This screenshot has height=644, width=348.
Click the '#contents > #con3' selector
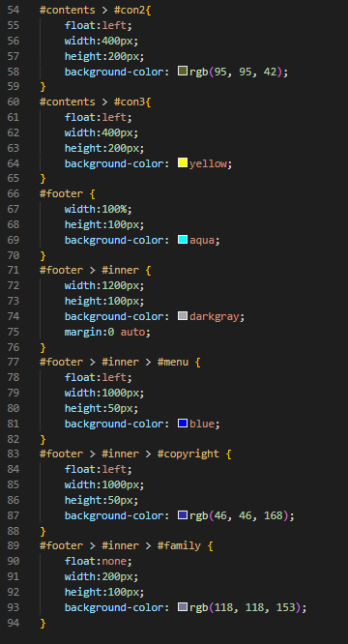(x=93, y=102)
